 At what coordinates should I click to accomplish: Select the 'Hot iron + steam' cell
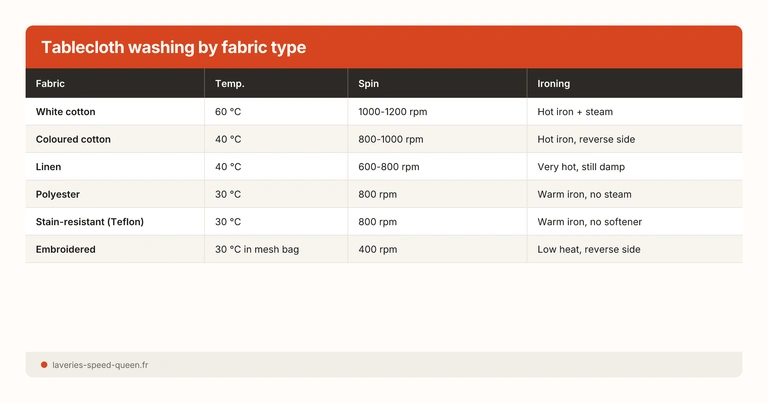578,112
